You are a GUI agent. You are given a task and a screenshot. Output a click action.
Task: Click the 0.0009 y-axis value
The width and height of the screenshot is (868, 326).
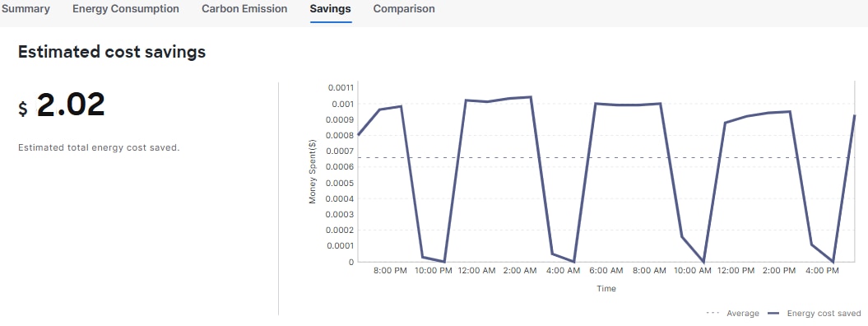tap(341, 119)
